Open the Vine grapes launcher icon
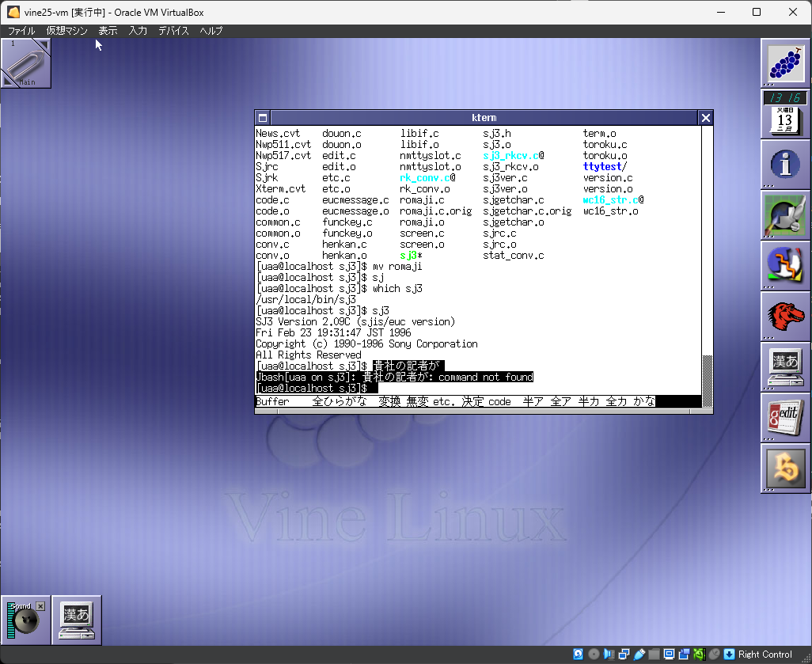Screen dimensions: 812x664 coord(785,63)
